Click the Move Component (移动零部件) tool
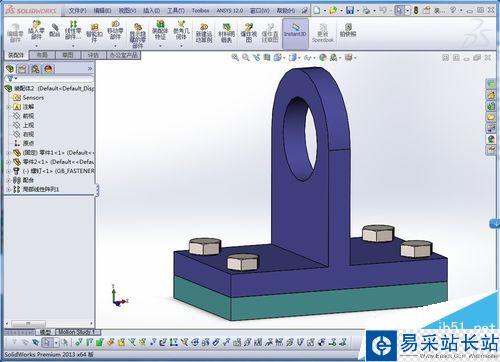This screenshot has height=362, width=500. (x=115, y=30)
